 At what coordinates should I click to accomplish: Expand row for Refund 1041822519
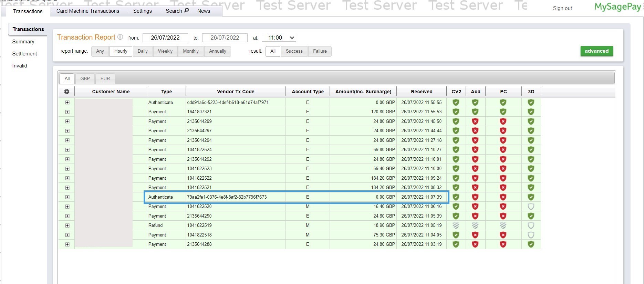(67, 225)
